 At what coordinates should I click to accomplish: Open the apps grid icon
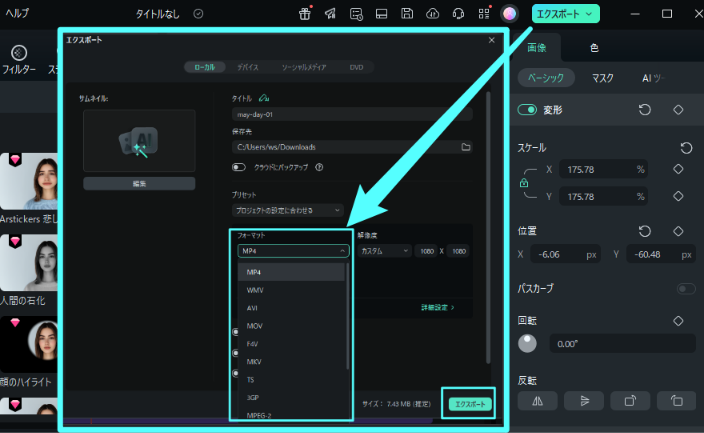[484, 14]
